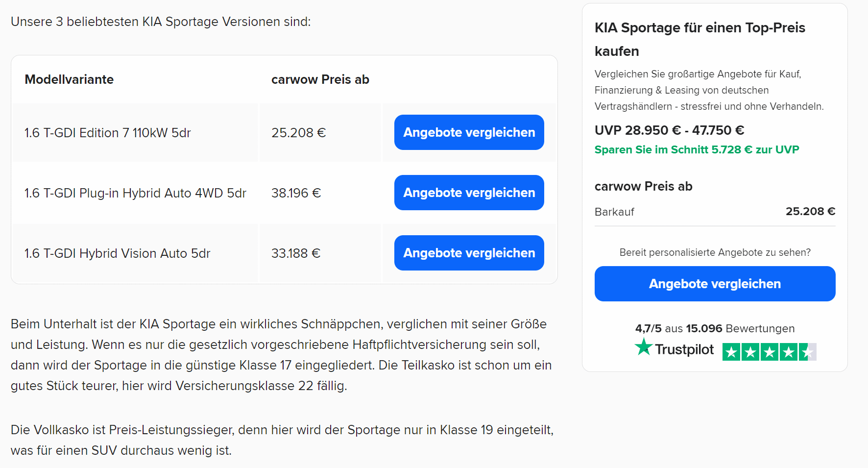
Task: Compare offers for the Plug-in Hybrid 4WD model
Action: (469, 193)
